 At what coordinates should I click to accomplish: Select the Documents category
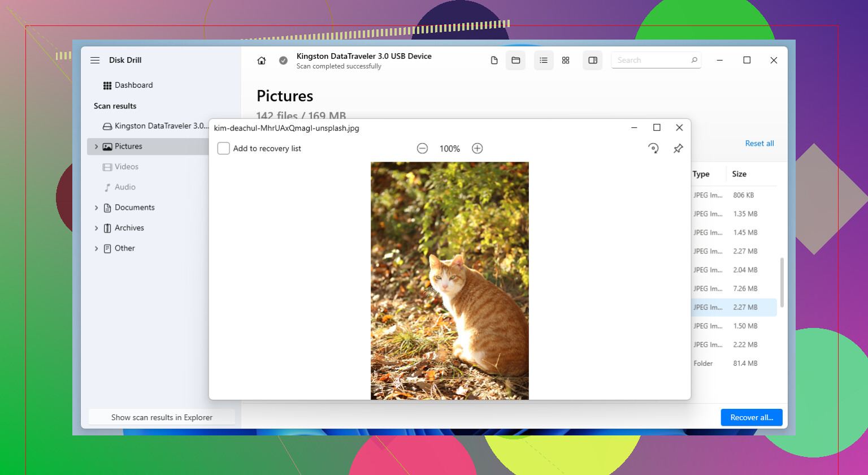pyautogui.click(x=129, y=208)
